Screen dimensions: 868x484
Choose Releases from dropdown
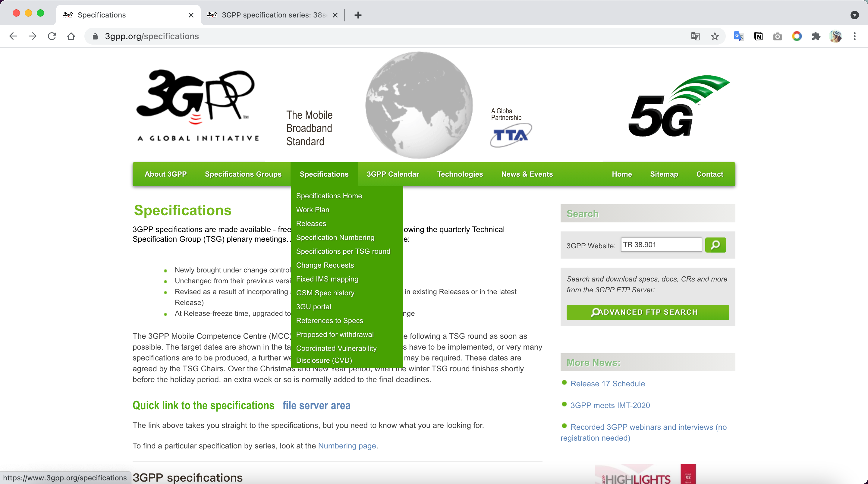[311, 223]
